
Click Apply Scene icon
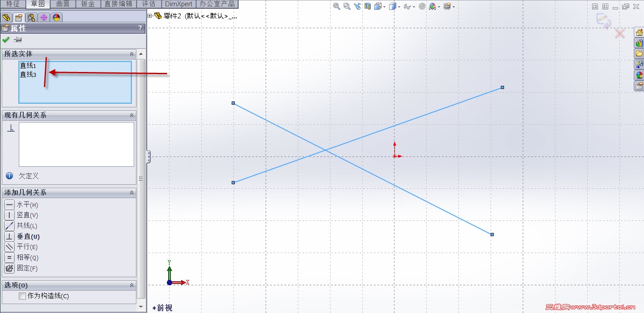[432, 6]
